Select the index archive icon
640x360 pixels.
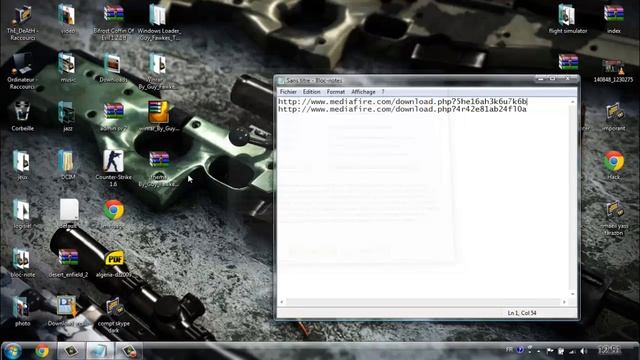613,19
